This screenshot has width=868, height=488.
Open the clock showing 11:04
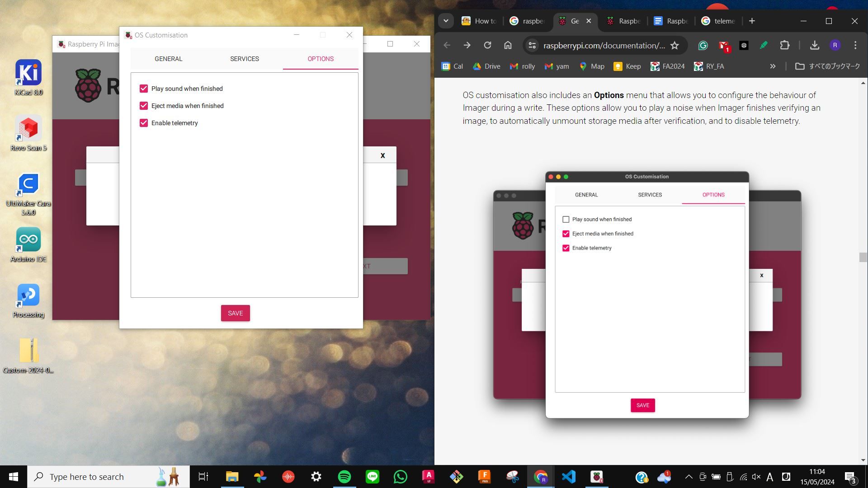(x=817, y=477)
